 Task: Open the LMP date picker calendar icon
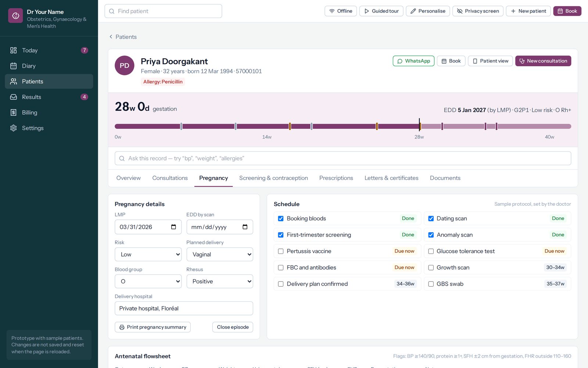pos(173,227)
